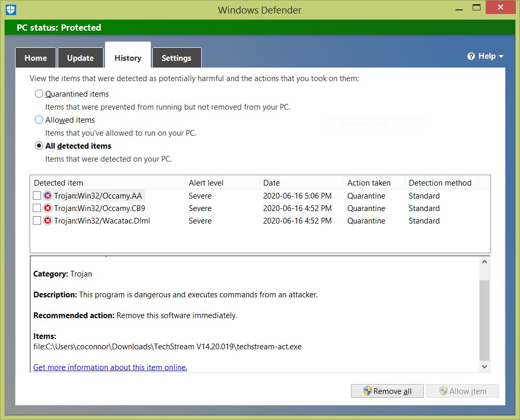Select the Trojan:Win32/Occamy.CB9 row text
This screenshot has width=520, height=420.
coord(99,208)
